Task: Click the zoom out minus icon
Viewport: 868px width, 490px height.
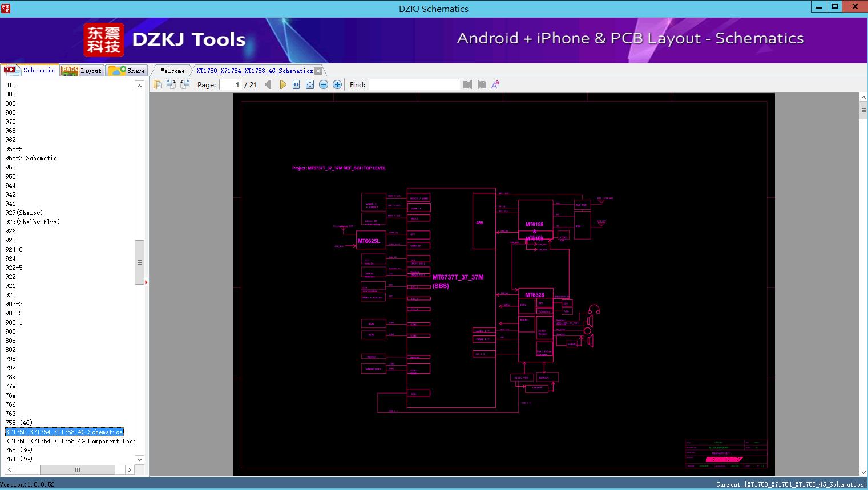Action: pyautogui.click(x=324, y=84)
